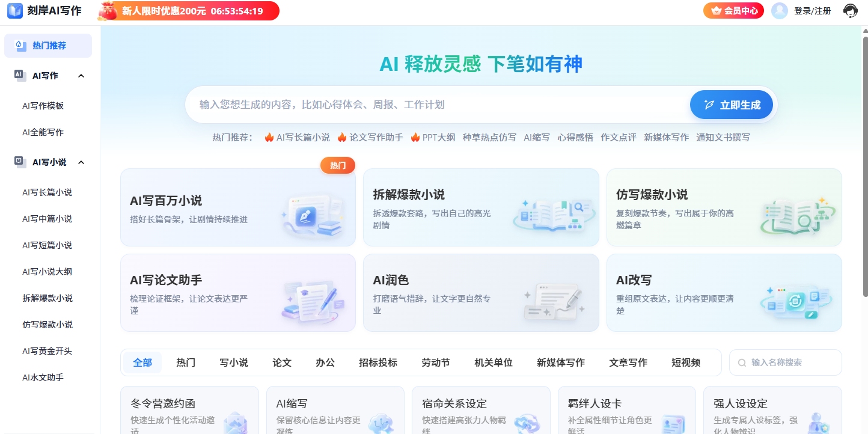Click the 立即生成 button
This screenshot has height=434, width=868.
732,105
